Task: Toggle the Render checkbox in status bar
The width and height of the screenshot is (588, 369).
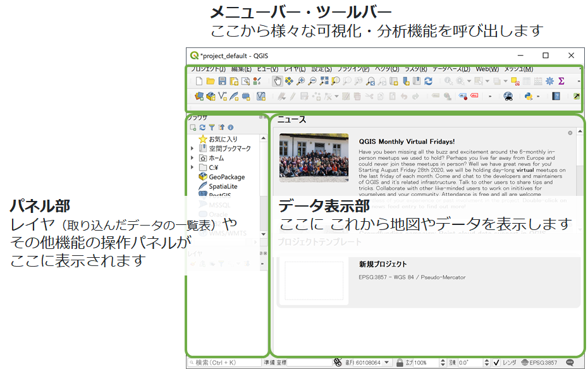Action: 496,362
